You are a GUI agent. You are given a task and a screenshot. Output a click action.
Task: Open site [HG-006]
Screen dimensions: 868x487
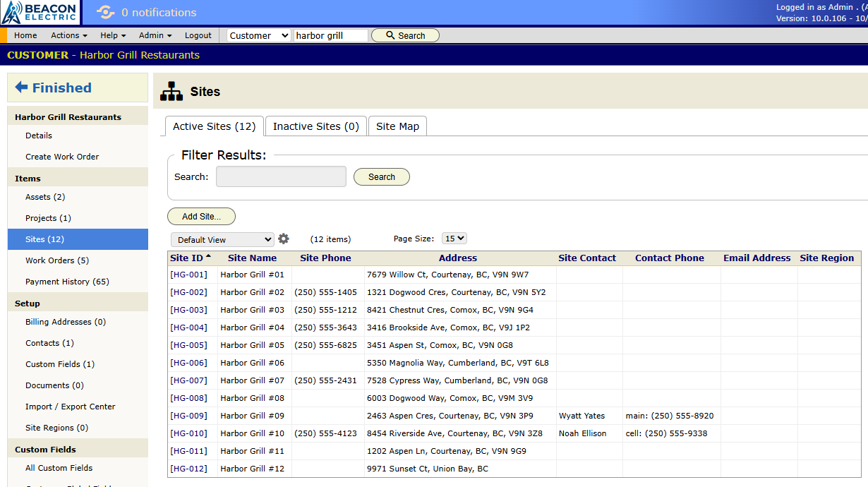(x=189, y=363)
